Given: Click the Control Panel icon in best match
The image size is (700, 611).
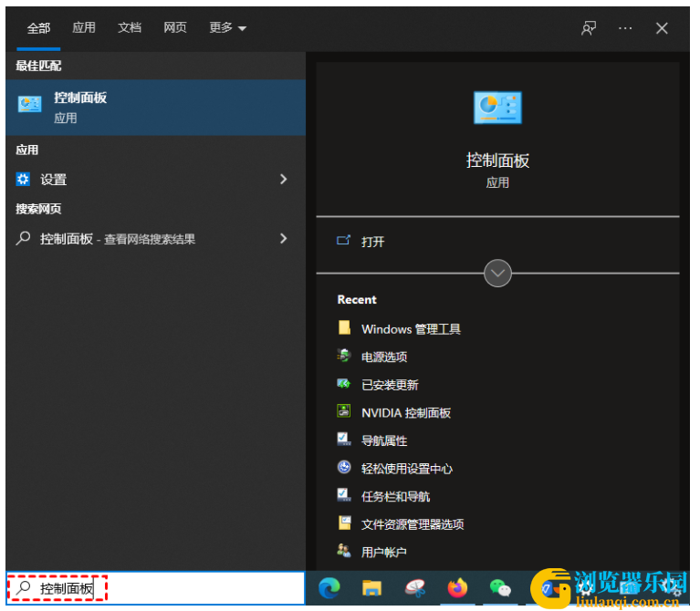Looking at the screenshot, I should 29,104.
